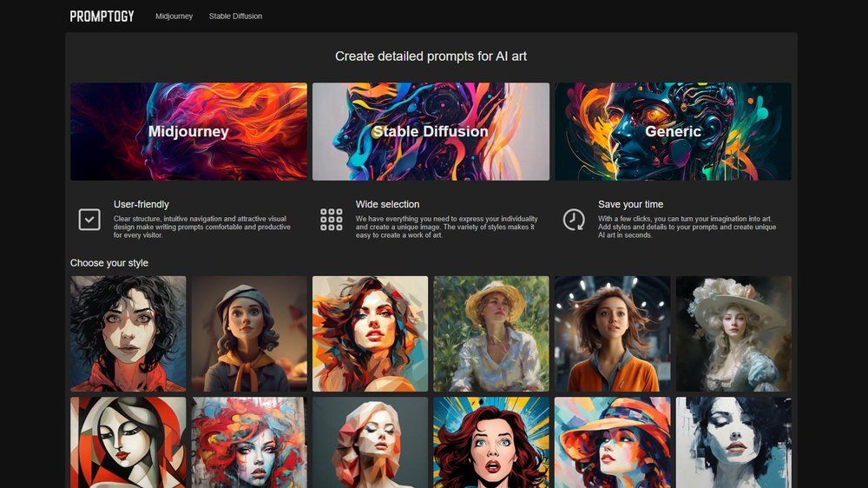Choose the 3D cartoon girl with beret

pos(249,334)
